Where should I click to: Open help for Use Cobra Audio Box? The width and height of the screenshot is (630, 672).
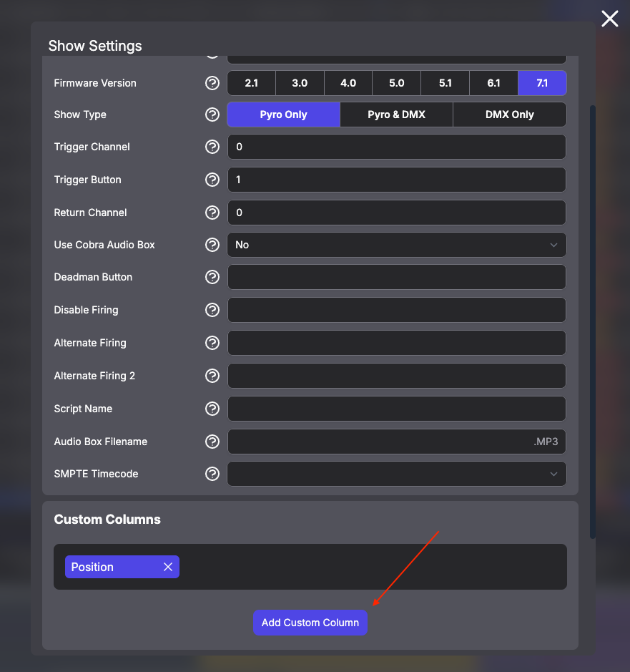pyautogui.click(x=212, y=245)
